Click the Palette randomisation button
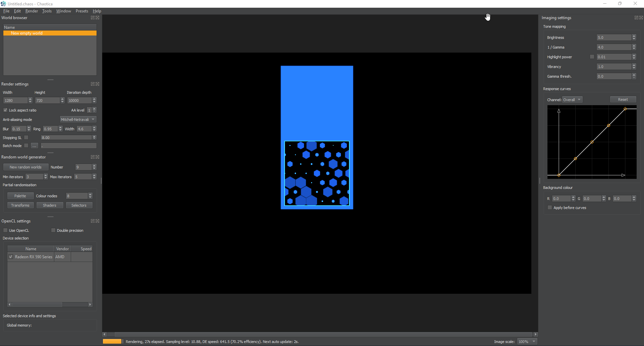This screenshot has height=346, width=644. point(20,196)
